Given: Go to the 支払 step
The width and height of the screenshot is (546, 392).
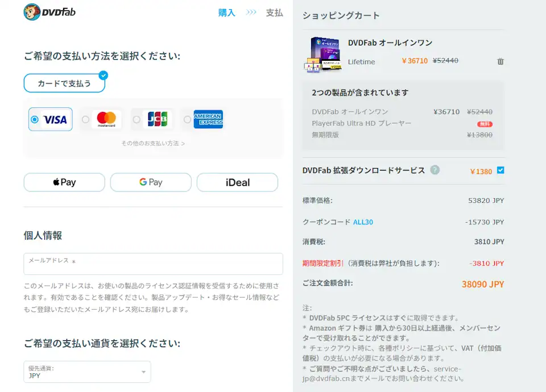Looking at the screenshot, I should pyautogui.click(x=274, y=12).
